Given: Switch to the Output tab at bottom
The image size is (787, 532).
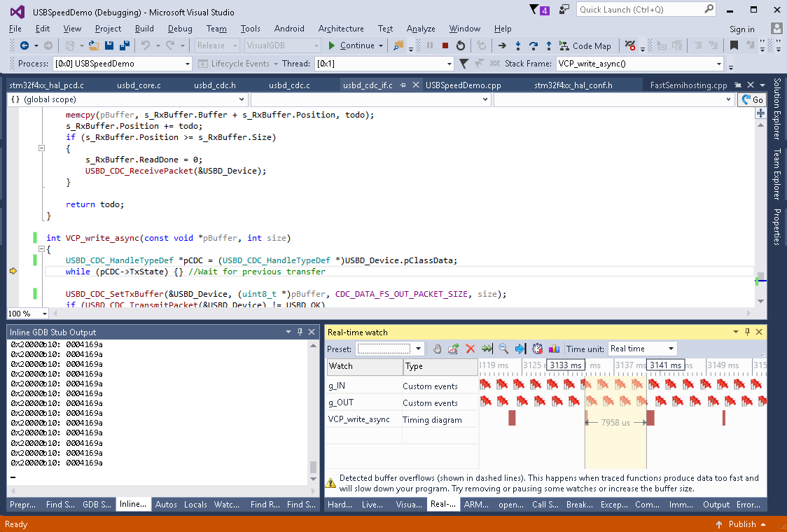Looking at the screenshot, I should point(716,505).
